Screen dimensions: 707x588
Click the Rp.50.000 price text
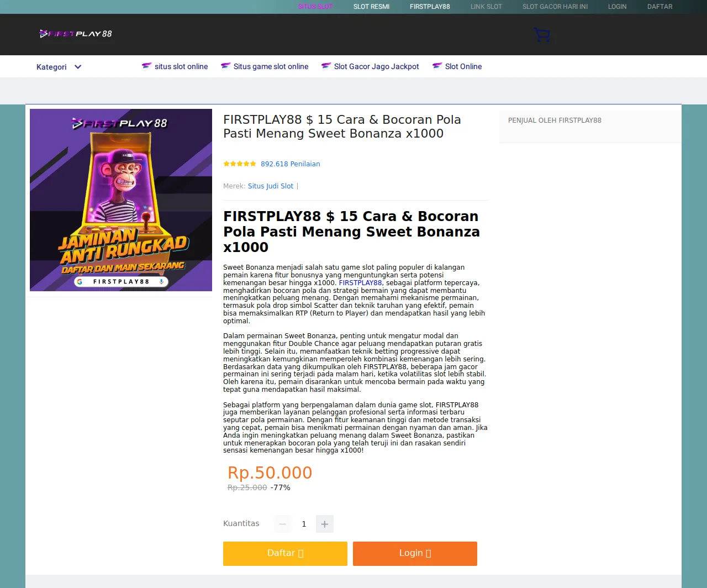[x=270, y=473]
